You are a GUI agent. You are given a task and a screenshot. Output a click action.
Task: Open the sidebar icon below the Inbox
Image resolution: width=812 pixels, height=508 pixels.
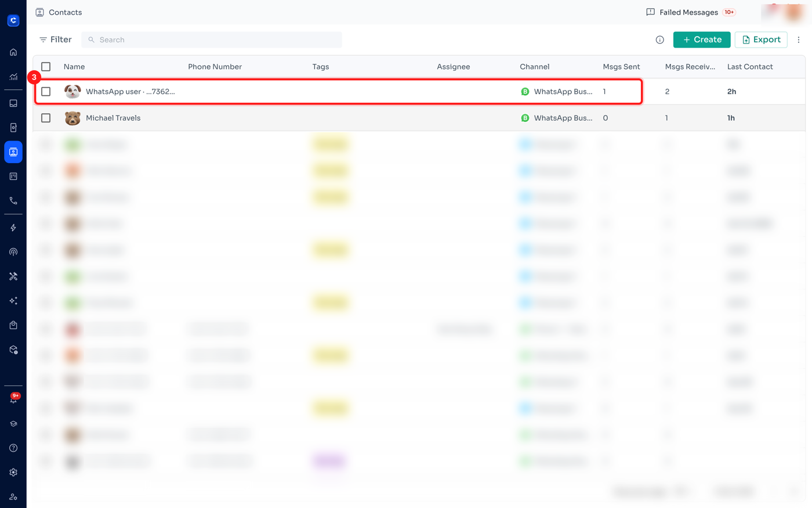(13, 128)
